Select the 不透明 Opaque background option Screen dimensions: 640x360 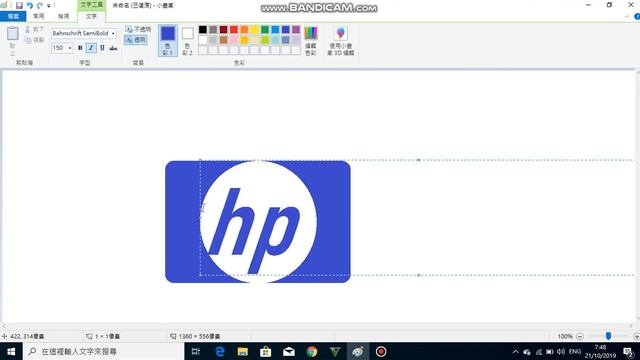[138, 29]
